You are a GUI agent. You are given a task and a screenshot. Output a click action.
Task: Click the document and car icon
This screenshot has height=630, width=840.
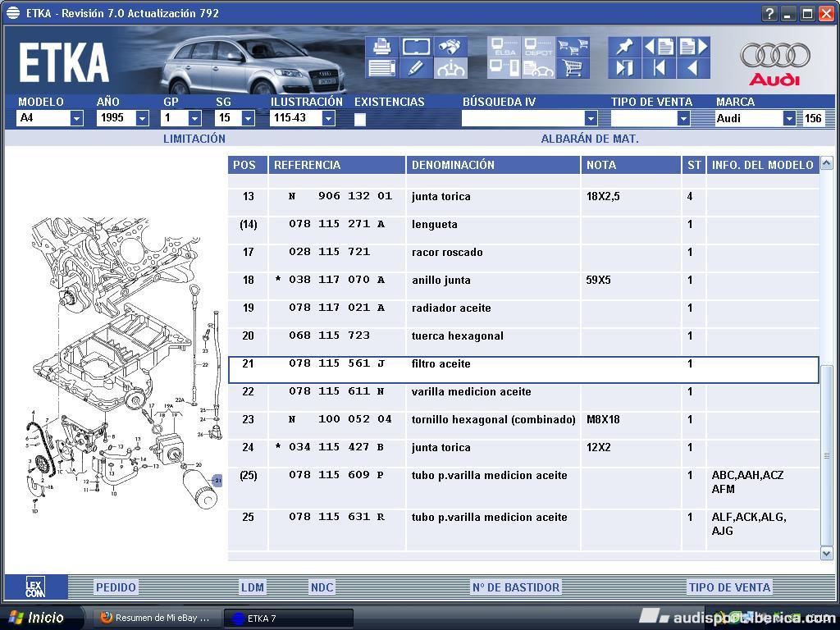(x=538, y=68)
